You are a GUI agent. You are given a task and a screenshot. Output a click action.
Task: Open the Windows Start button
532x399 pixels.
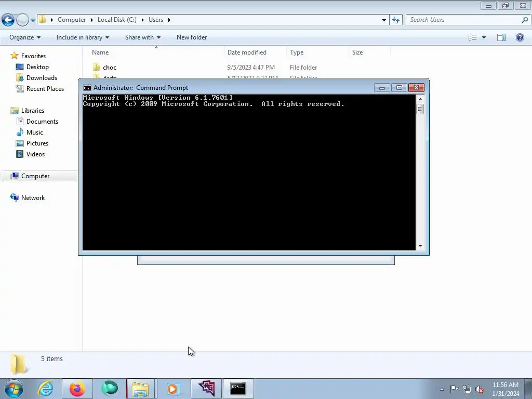[x=14, y=389]
